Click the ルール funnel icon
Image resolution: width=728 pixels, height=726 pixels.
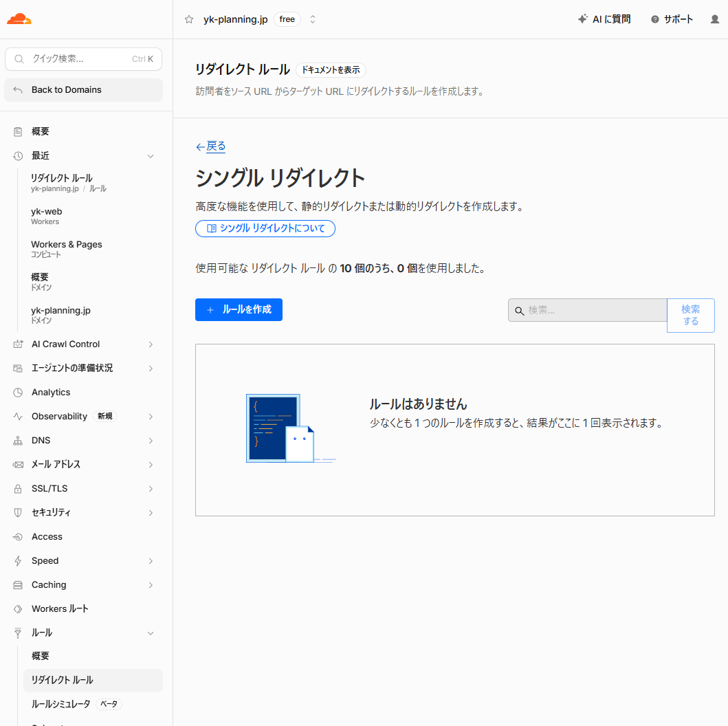(x=18, y=633)
